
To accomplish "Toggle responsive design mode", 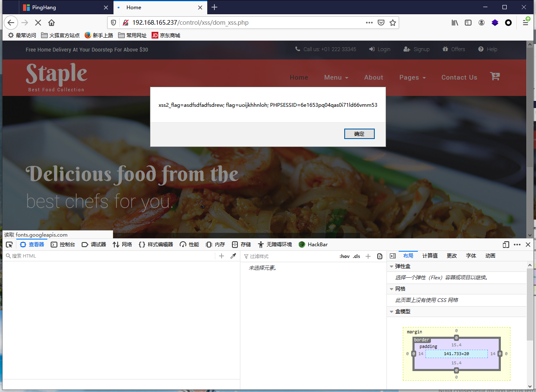I will [506, 245].
